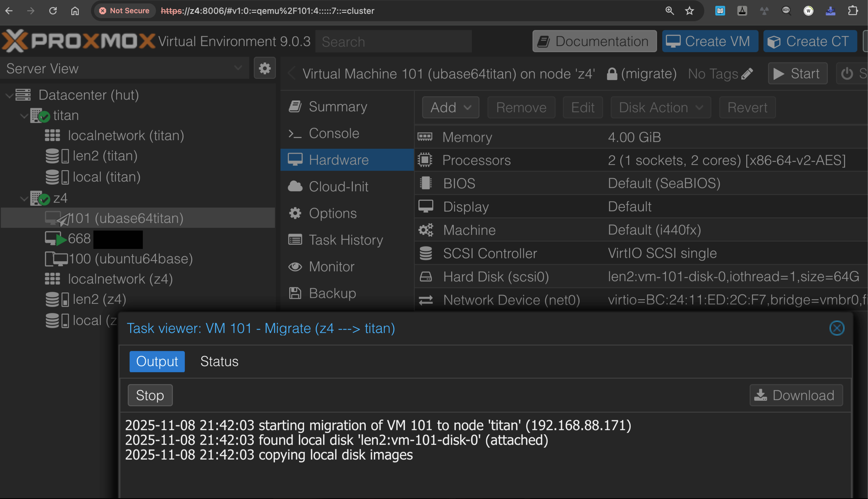Close the Task viewer dialog
Viewport: 868px width, 499px height.
coord(836,328)
